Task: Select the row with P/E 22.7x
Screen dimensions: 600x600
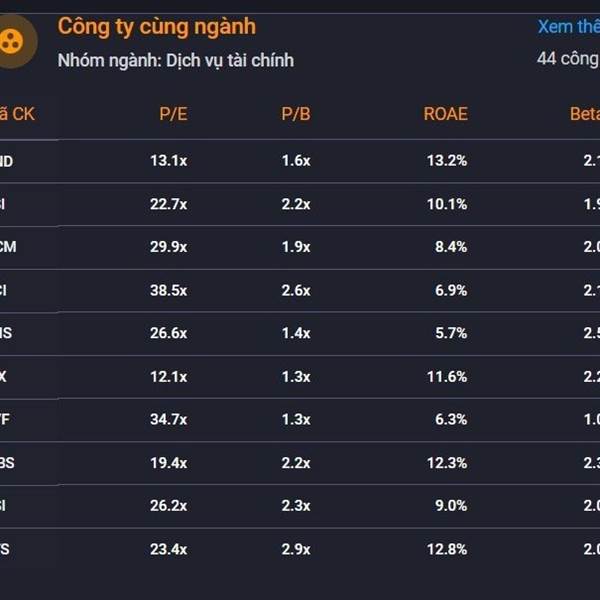Action: (300, 204)
